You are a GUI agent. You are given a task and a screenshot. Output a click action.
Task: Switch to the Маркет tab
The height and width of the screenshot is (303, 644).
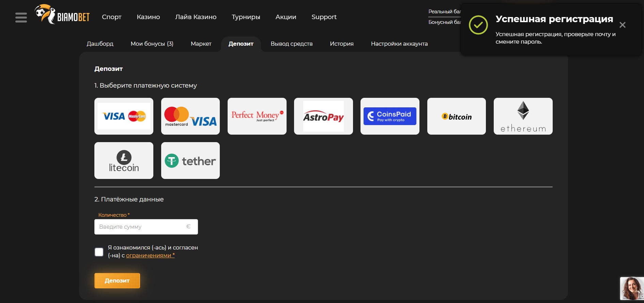(x=201, y=44)
